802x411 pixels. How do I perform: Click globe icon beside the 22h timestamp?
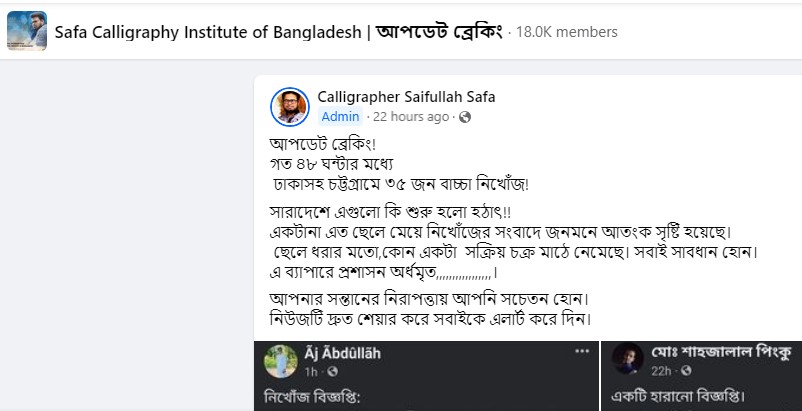682,371
